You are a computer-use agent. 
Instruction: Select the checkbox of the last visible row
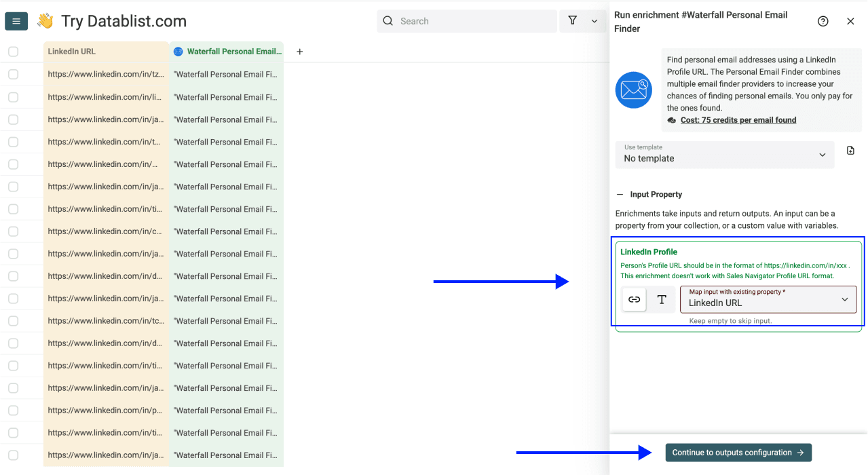click(13, 455)
